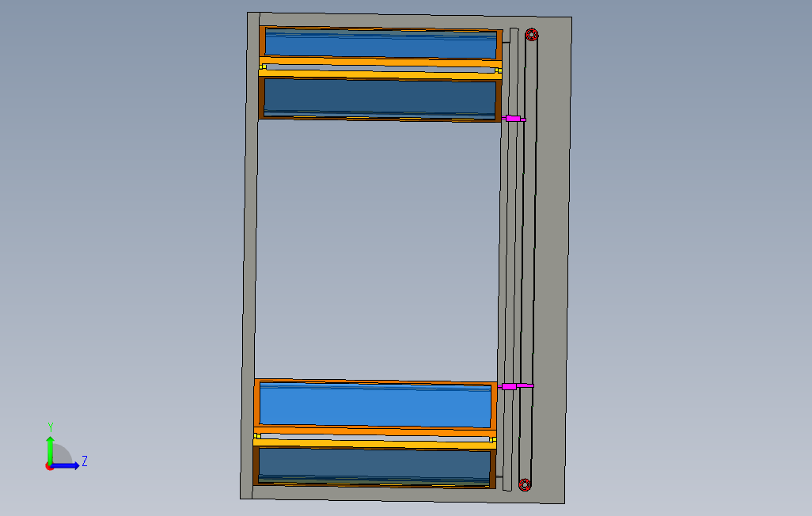Select the yellow bracket right of lower assembly
Screen dimensions: 812x516
(492, 440)
